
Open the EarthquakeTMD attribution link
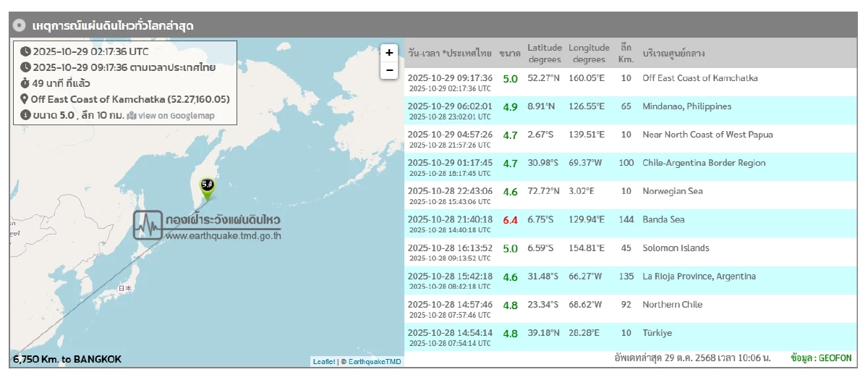tap(375, 361)
